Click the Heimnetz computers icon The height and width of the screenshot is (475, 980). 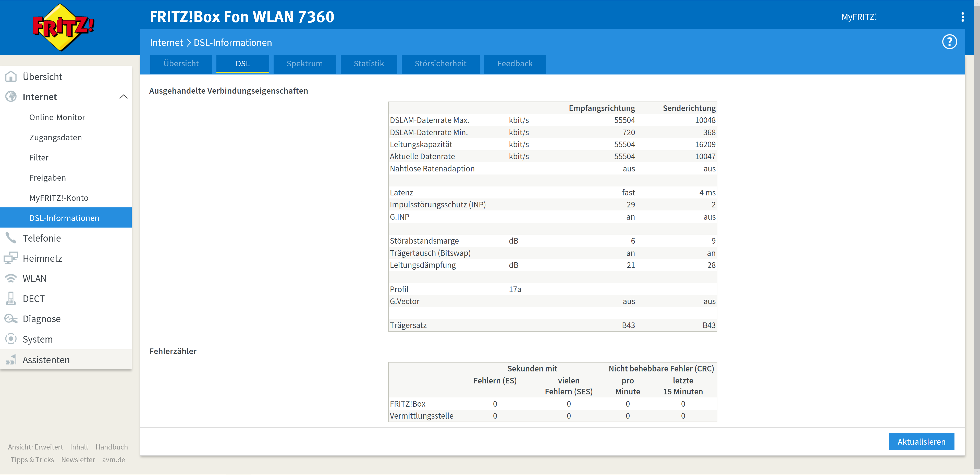11,258
